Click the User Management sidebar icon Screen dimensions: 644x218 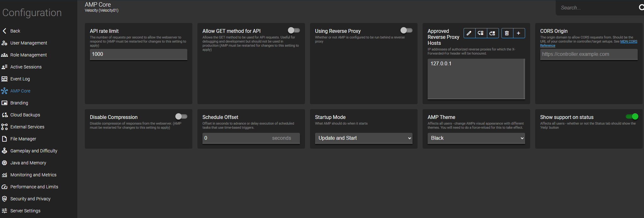pos(4,43)
